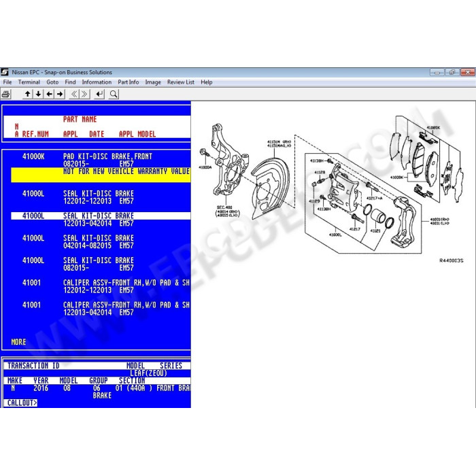
Task: Select 41000L SEAL KIT row dated 042014-082015
Action: (x=101, y=241)
